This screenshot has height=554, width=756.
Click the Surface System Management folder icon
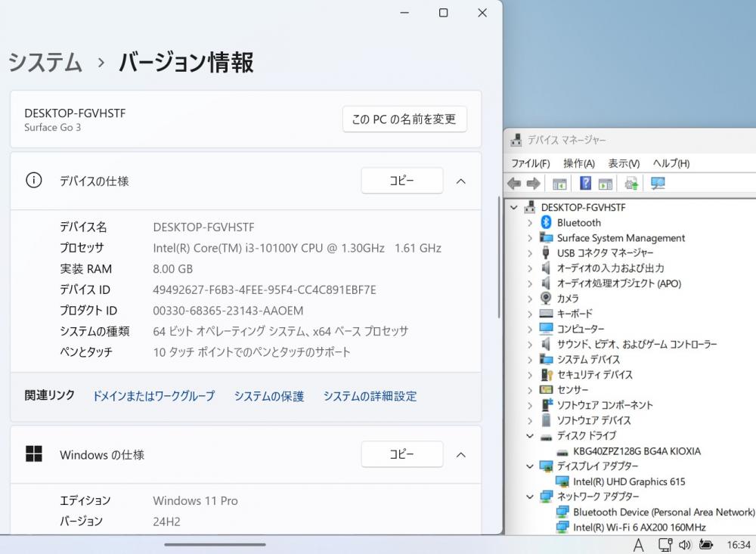point(547,238)
